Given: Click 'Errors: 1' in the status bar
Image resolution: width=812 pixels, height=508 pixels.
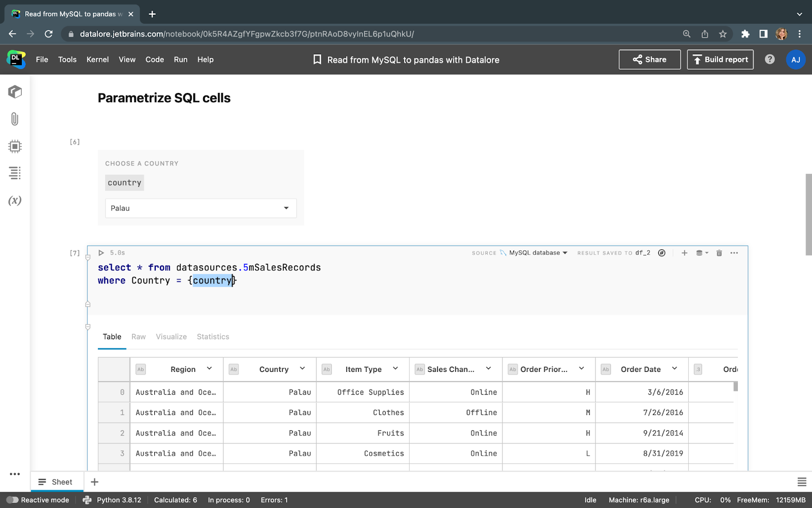Looking at the screenshot, I should coord(274,500).
